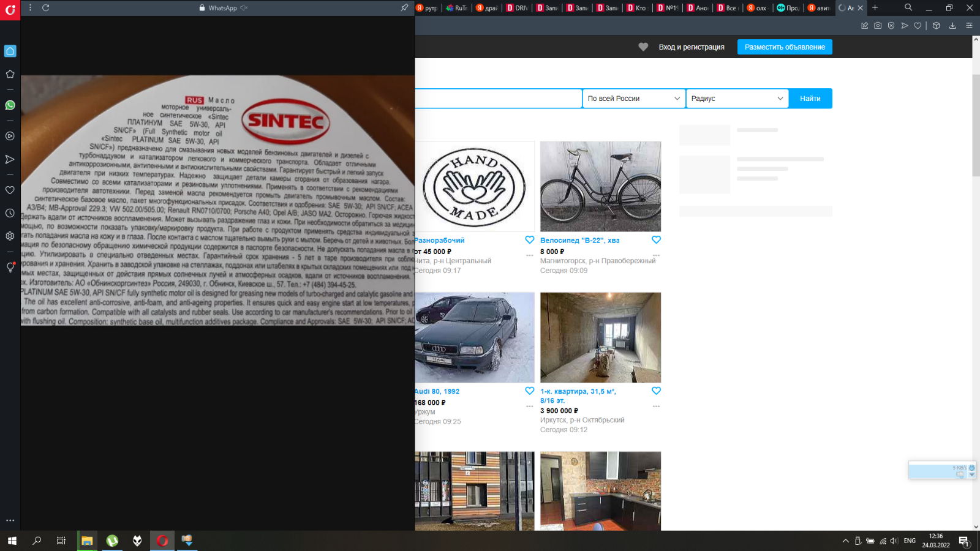Click the edit/share page toolbar icon
Screen dimensions: 980x551
[864, 26]
